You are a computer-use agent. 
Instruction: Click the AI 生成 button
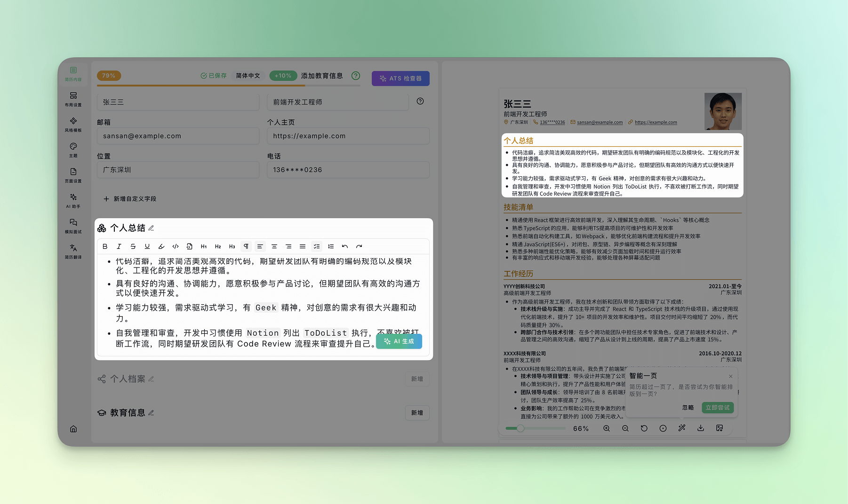(399, 341)
